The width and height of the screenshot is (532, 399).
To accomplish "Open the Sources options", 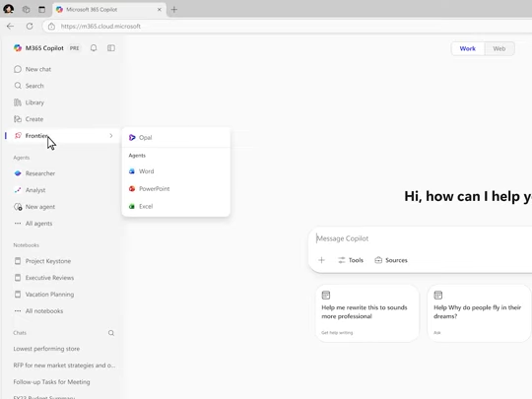I will coord(391,260).
